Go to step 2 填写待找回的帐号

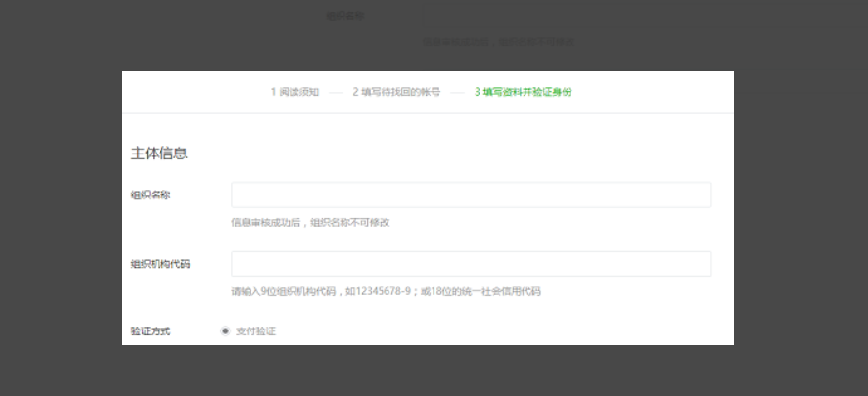tap(396, 92)
